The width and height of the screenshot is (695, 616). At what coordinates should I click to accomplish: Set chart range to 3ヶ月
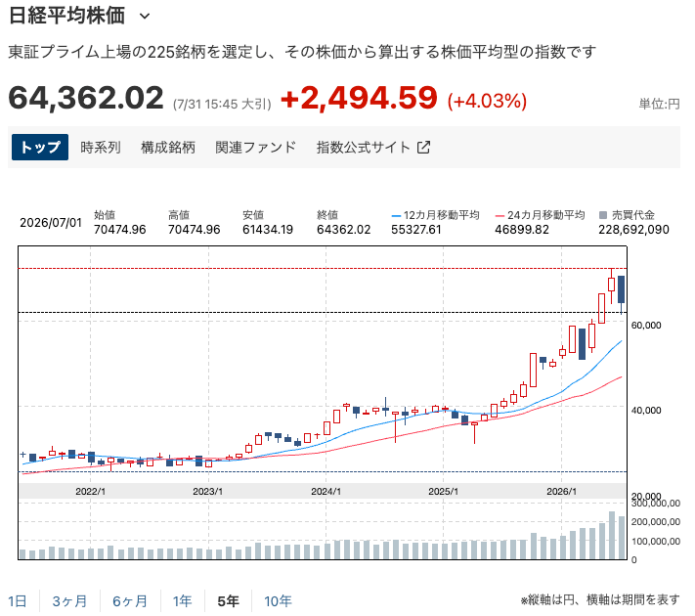pyautogui.click(x=69, y=601)
